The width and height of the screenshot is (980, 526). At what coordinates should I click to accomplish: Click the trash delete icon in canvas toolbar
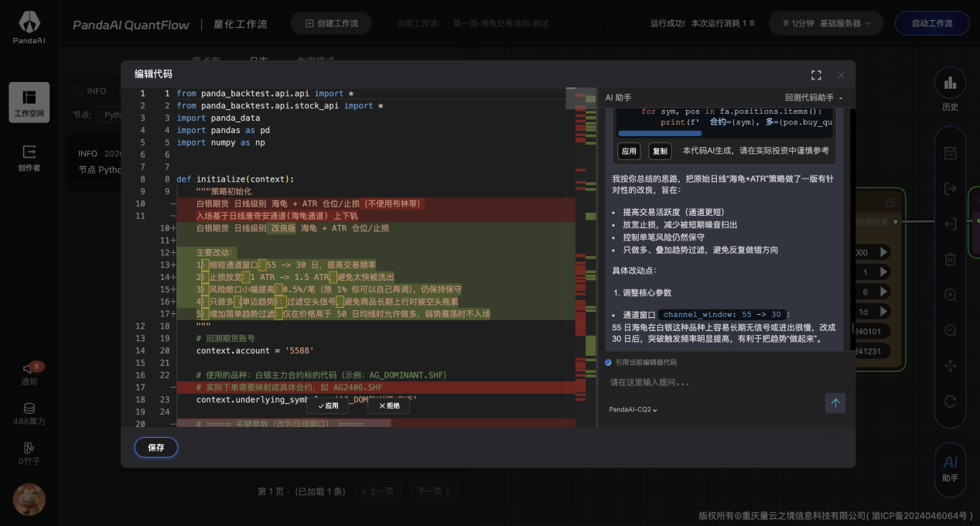(x=951, y=259)
